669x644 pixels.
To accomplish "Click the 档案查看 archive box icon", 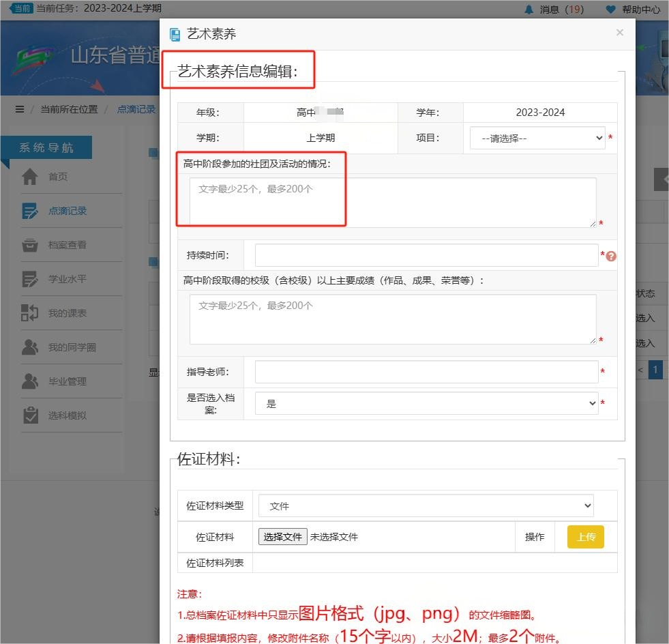I will pos(30,245).
